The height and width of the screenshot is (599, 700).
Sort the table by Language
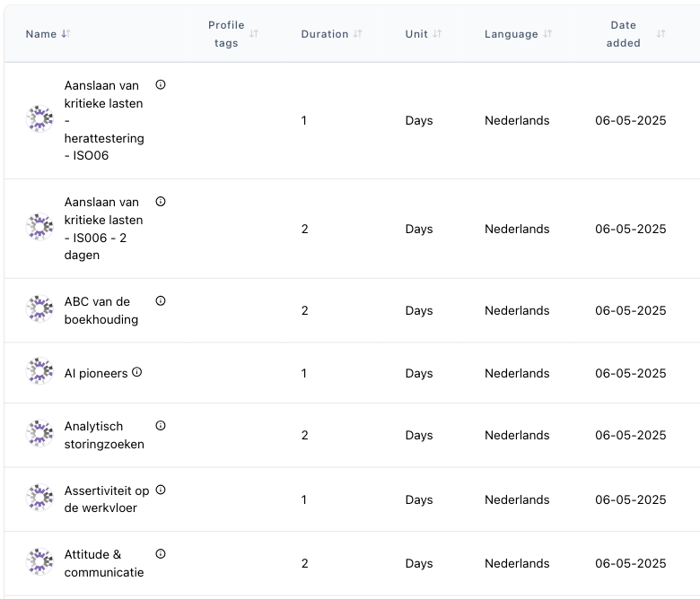coord(547,34)
